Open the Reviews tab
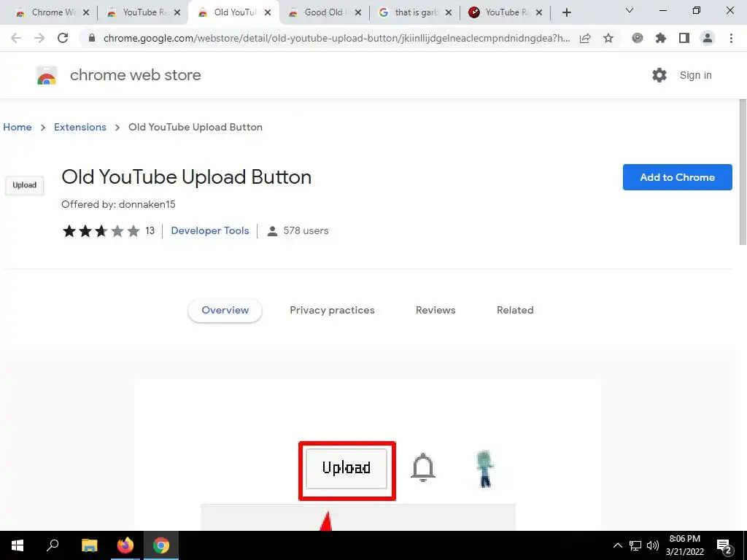 click(436, 310)
